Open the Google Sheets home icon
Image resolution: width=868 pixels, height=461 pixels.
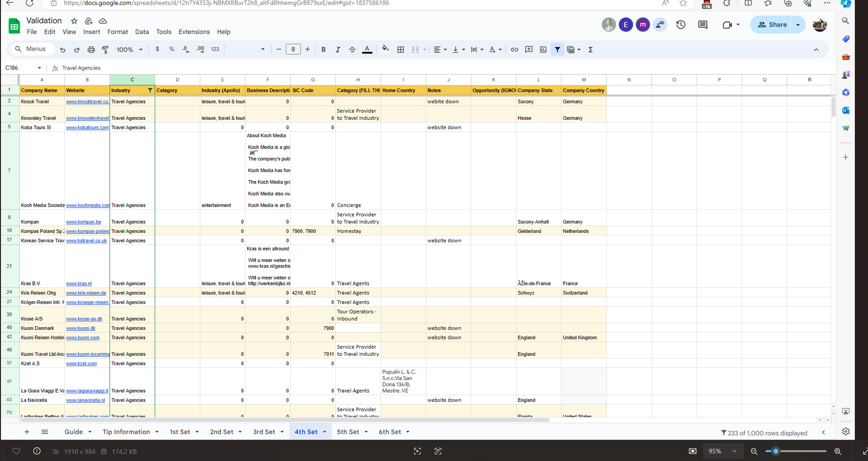pyautogui.click(x=15, y=26)
